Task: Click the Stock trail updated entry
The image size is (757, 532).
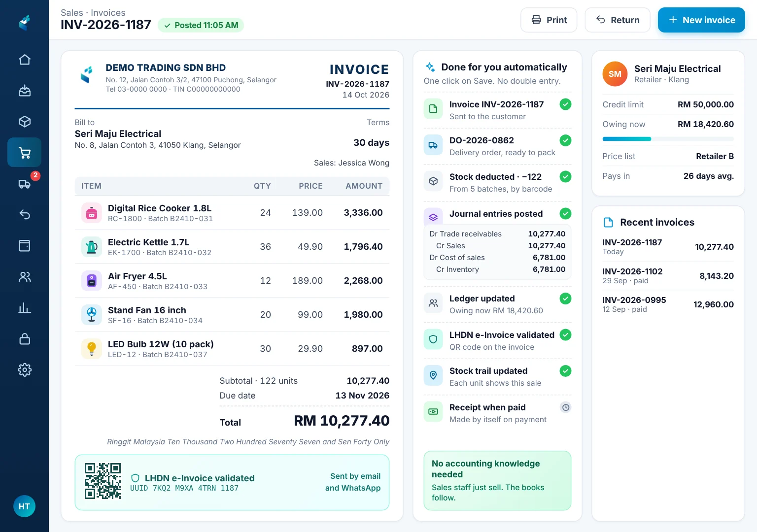Action: click(x=498, y=377)
